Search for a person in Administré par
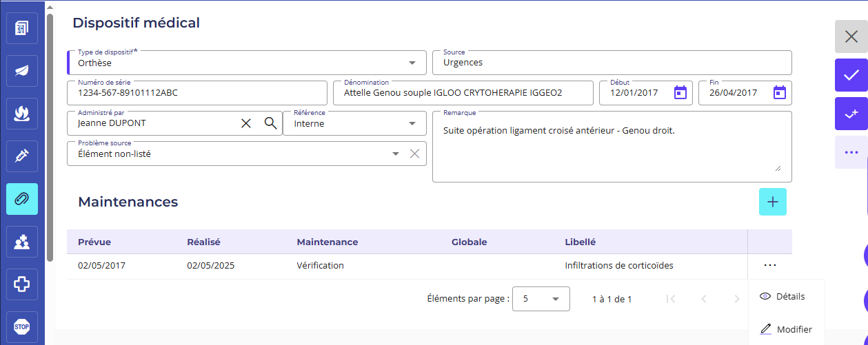Viewport: 868px width, 345px height. click(270, 123)
